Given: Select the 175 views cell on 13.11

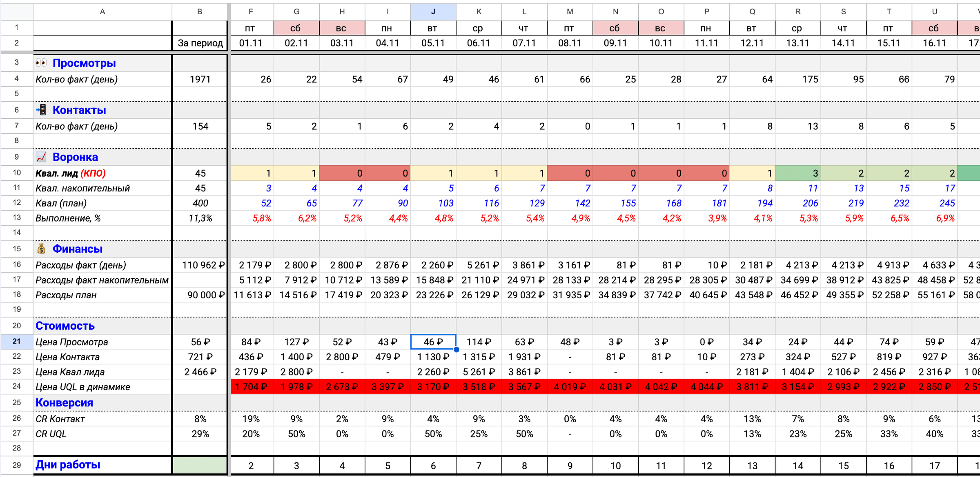Looking at the screenshot, I should [x=797, y=79].
